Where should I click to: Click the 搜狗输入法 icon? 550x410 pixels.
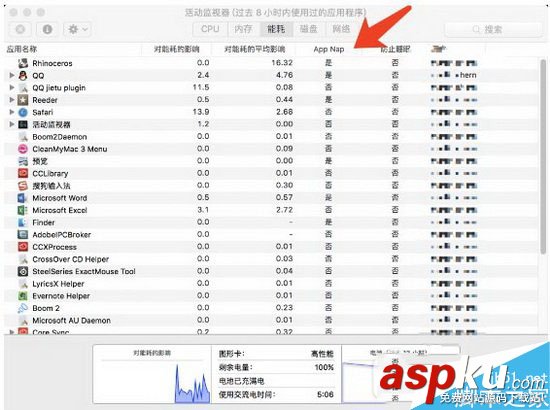click(23, 186)
